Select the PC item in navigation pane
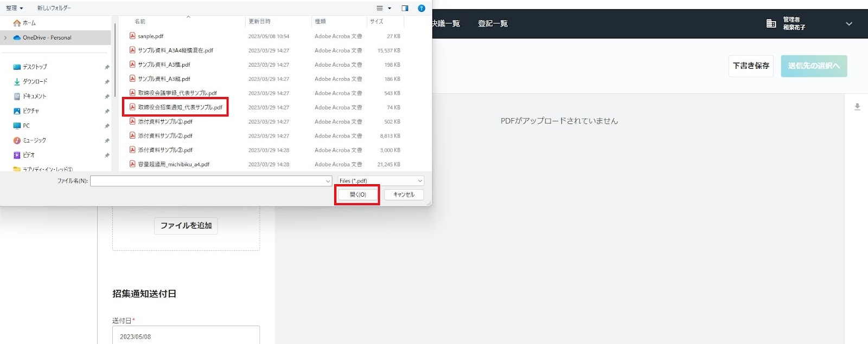868x344 pixels. coord(26,126)
